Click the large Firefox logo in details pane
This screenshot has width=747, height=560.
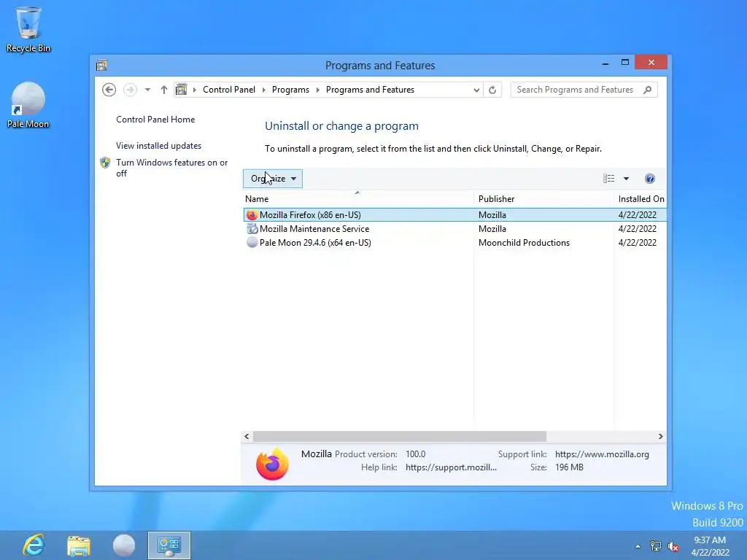coord(272,463)
